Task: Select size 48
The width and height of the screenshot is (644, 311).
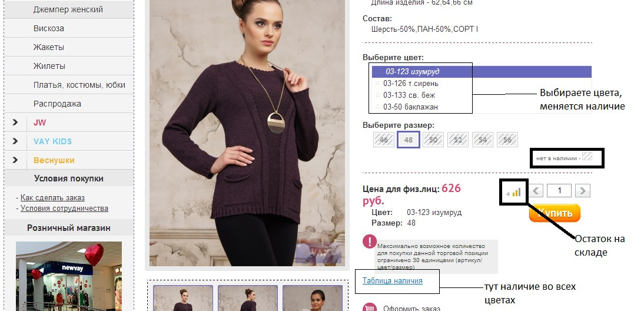Action: pyautogui.click(x=409, y=140)
